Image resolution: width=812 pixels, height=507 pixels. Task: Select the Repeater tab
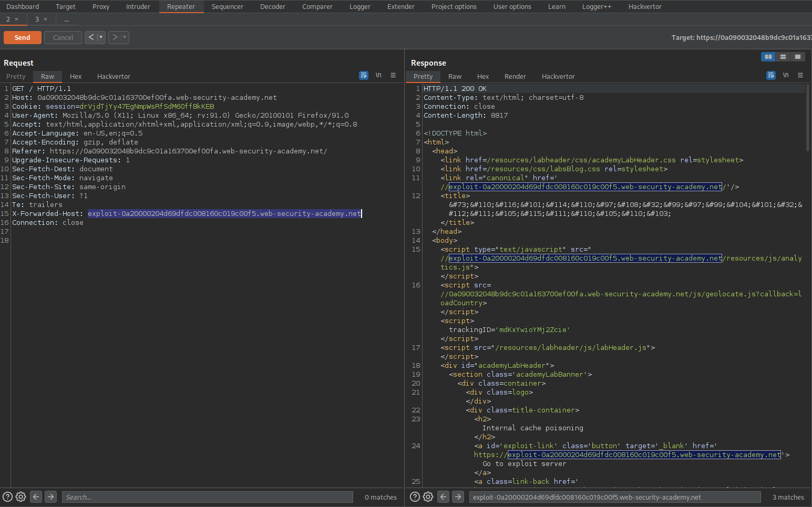coord(181,7)
